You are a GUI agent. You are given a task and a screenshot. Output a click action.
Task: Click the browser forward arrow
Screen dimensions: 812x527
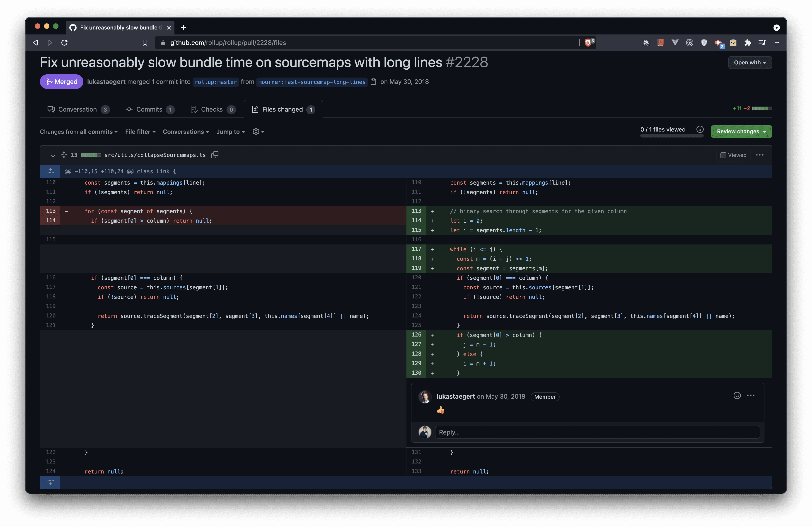point(50,43)
